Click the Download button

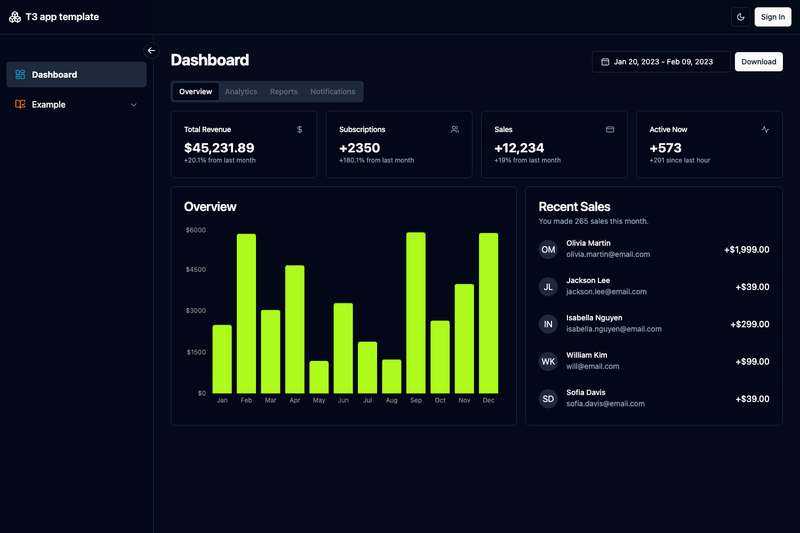[x=759, y=62]
